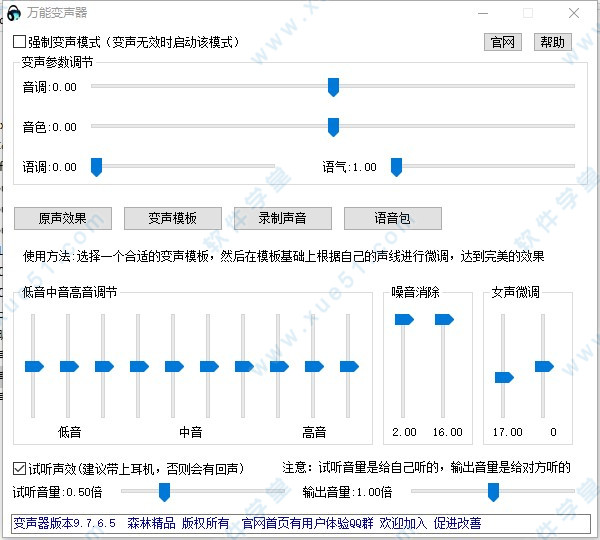The height and width of the screenshot is (540, 600).
Task: Click the first equalizer slider above 低音
Action: point(34,367)
